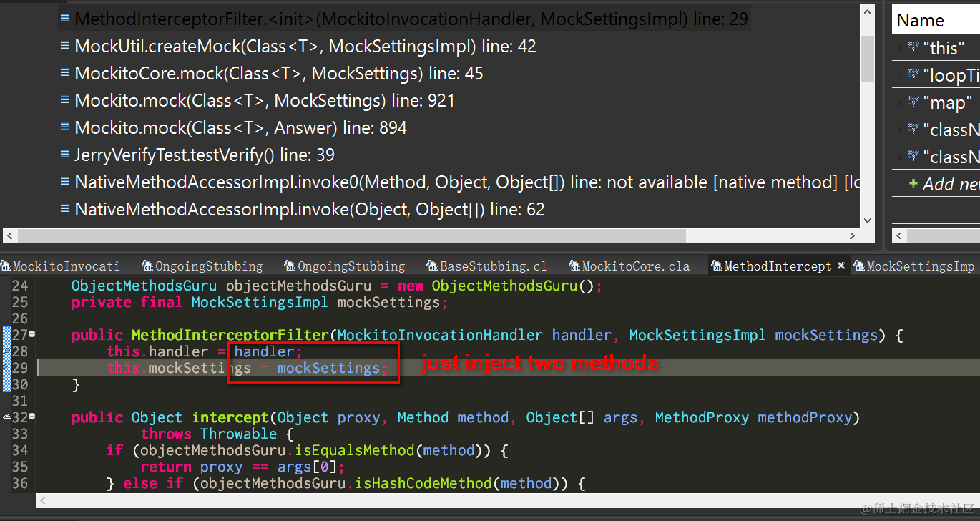Click the stack view scroll-down arrow
Image resolution: width=980 pixels, height=521 pixels.
[867, 220]
